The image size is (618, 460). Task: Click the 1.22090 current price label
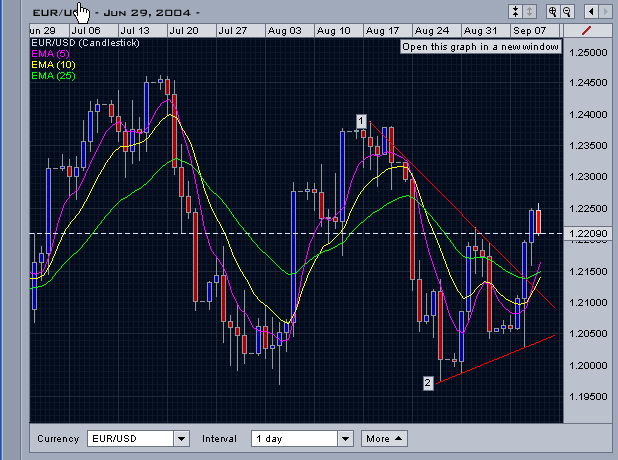pos(588,234)
